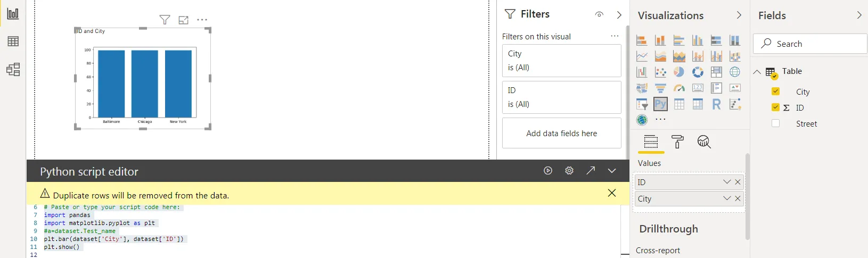The height and width of the screenshot is (258, 868).
Task: Open Python script options gear
Action: 569,171
